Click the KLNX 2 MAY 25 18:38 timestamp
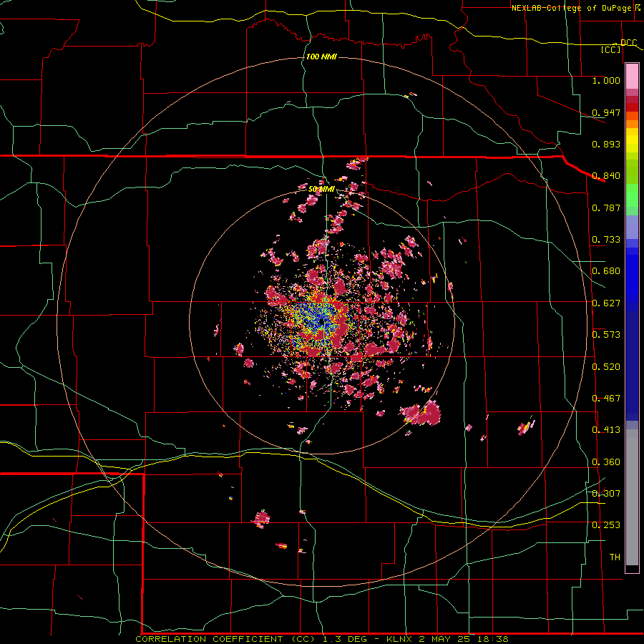This screenshot has width=644, height=644. point(448,639)
